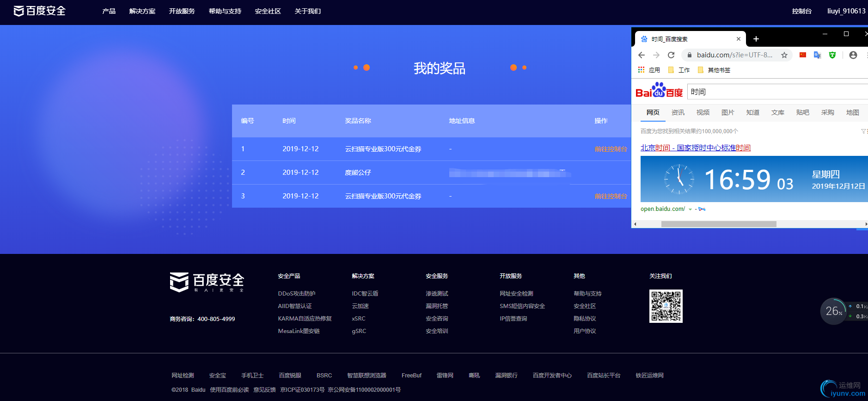Viewport: 868px width, 401px height.
Task: Switch to the 贴吧 search tab
Action: click(x=803, y=112)
